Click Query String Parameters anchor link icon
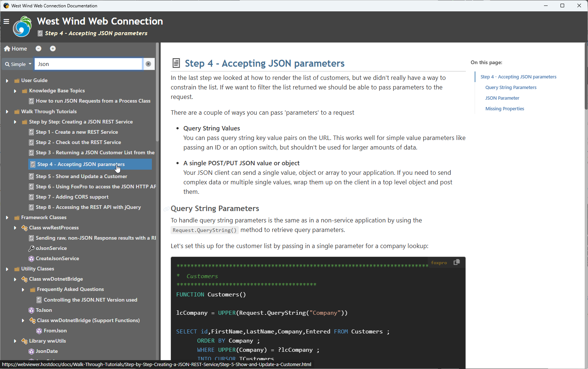Screen dimensions: 588x369 click(167, 209)
